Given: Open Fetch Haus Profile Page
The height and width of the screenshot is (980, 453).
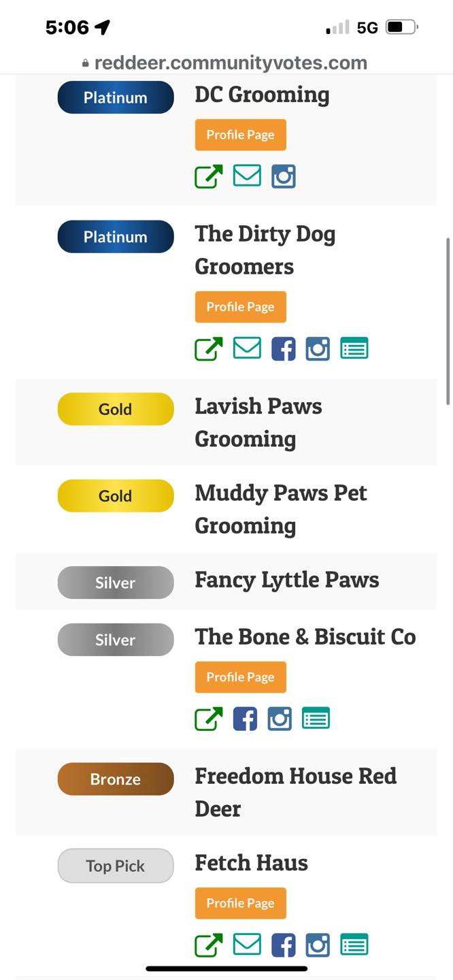Looking at the screenshot, I should 240,903.
